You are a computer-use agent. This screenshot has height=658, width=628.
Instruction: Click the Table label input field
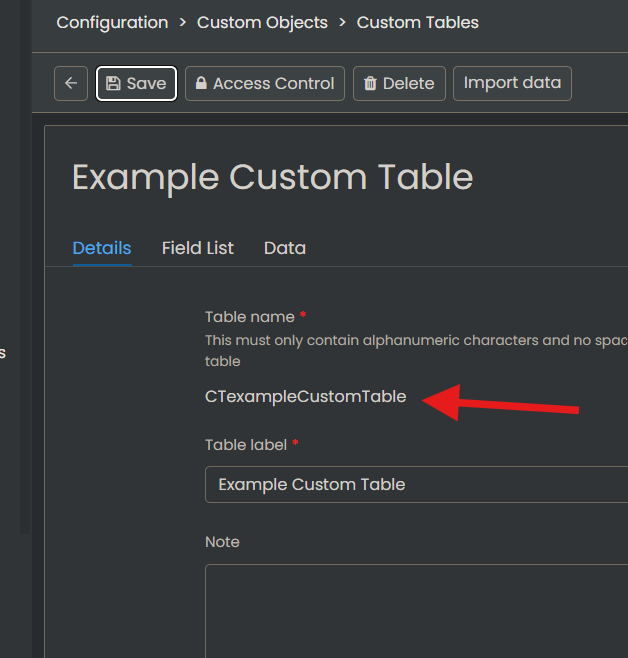coord(417,484)
